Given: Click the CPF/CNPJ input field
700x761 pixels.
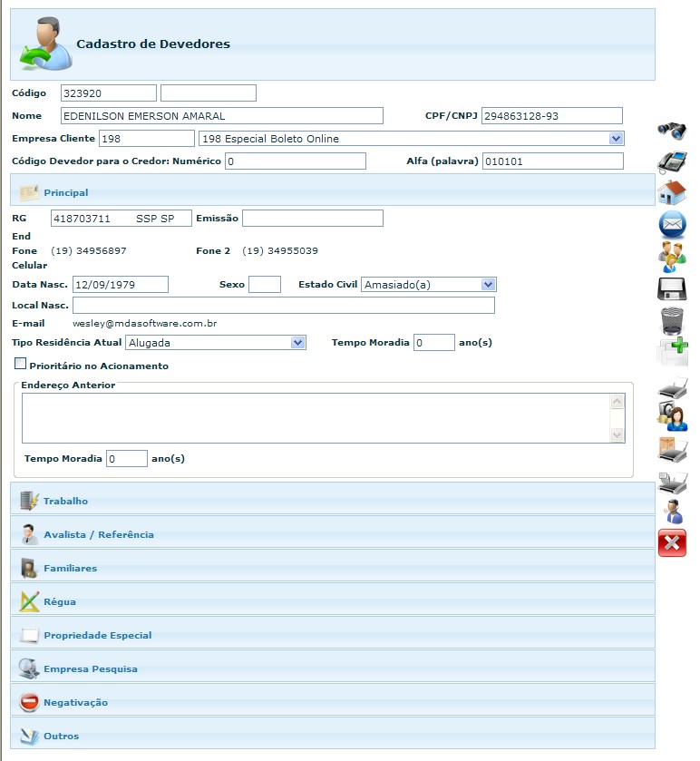Looking at the screenshot, I should 551,116.
